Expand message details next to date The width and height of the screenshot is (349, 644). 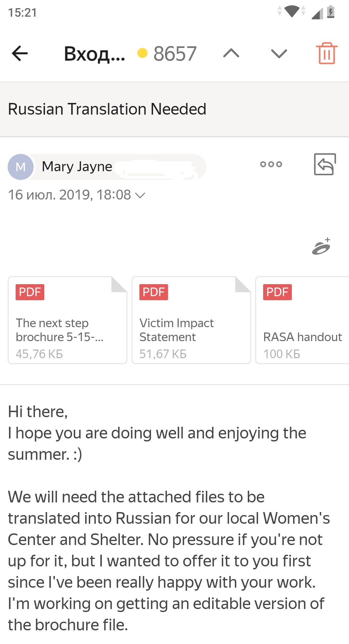[140, 196]
